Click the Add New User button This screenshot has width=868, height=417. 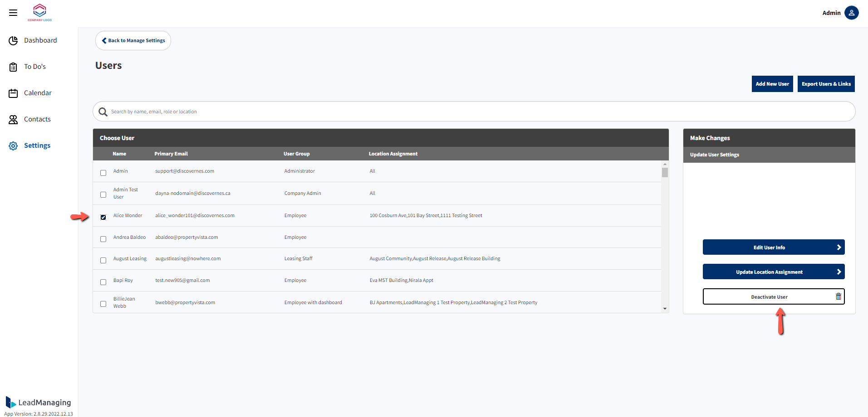click(x=772, y=84)
